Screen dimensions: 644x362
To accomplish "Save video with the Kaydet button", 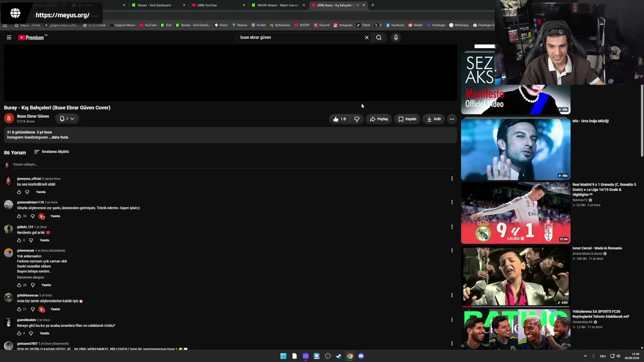I will [x=408, y=119].
